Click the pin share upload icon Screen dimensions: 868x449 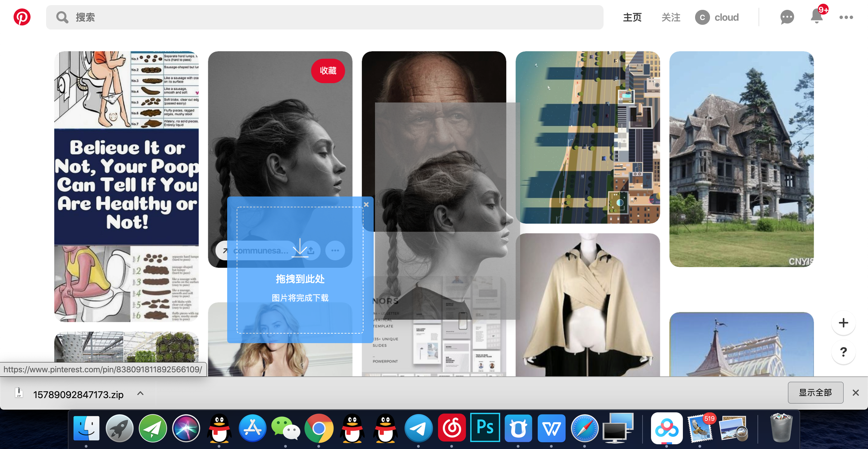(311, 250)
